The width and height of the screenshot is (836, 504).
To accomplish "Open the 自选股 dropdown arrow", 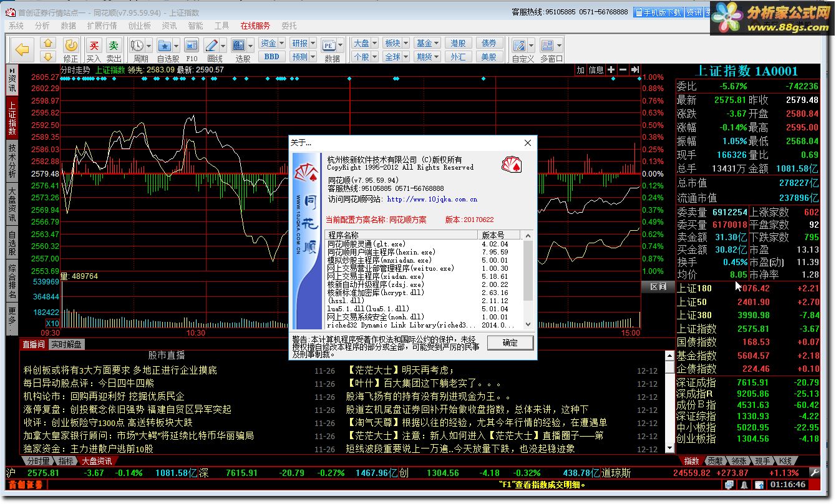I will [x=177, y=46].
